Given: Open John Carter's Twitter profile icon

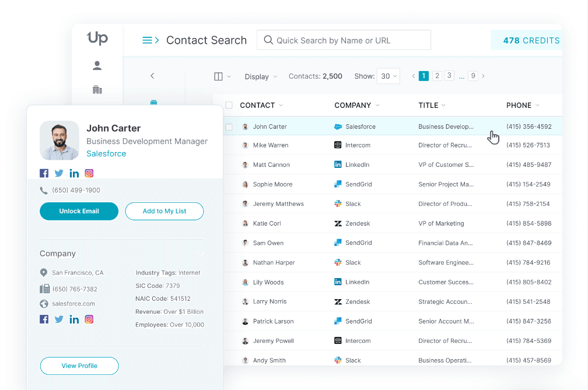Looking at the screenshot, I should (59, 173).
